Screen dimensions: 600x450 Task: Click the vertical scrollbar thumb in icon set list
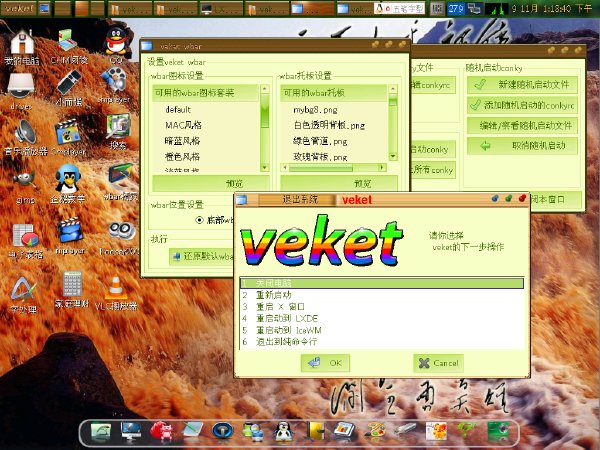(x=264, y=111)
